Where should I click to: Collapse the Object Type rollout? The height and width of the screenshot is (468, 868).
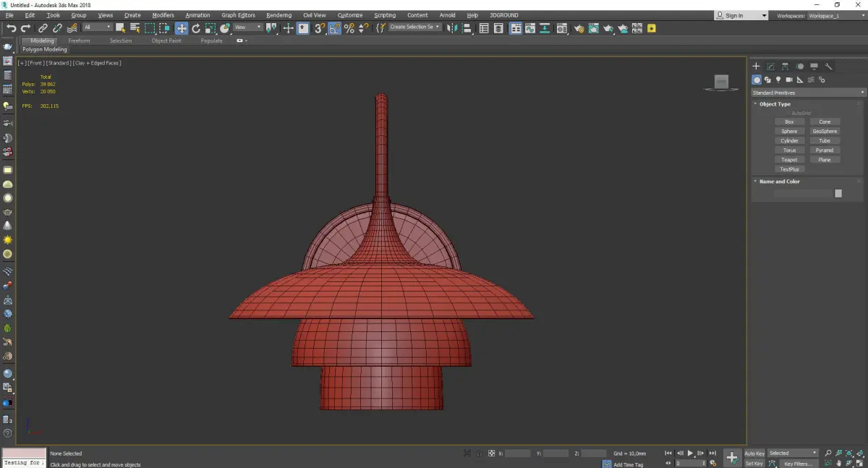[x=775, y=104]
